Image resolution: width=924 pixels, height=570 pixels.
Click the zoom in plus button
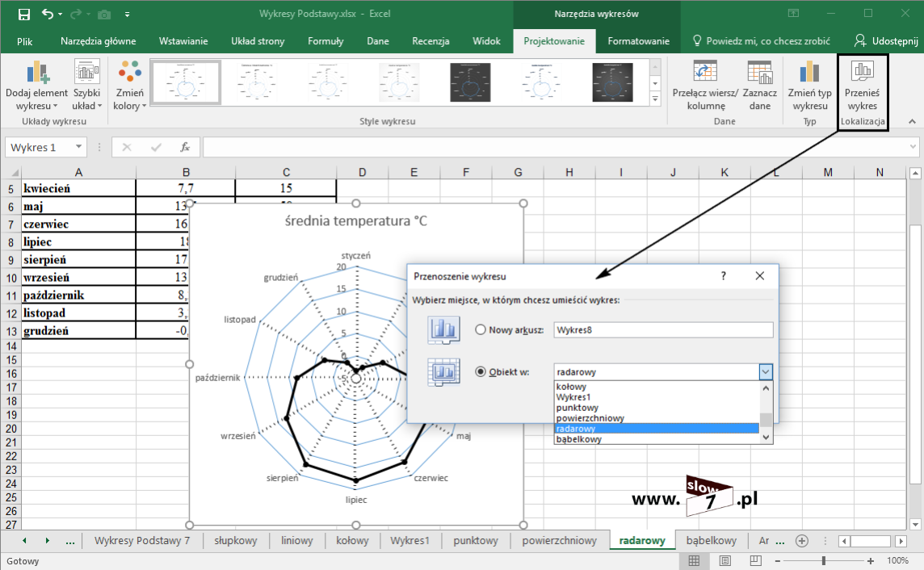(x=871, y=561)
